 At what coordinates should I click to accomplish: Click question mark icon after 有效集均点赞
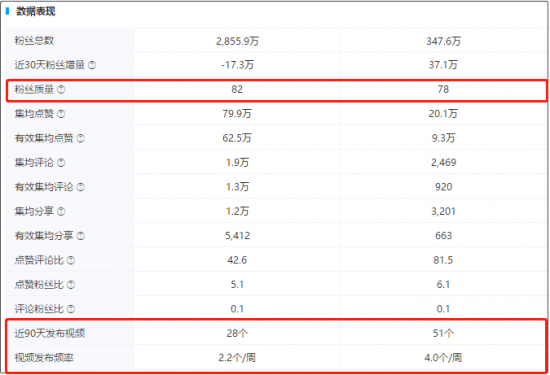(x=81, y=138)
